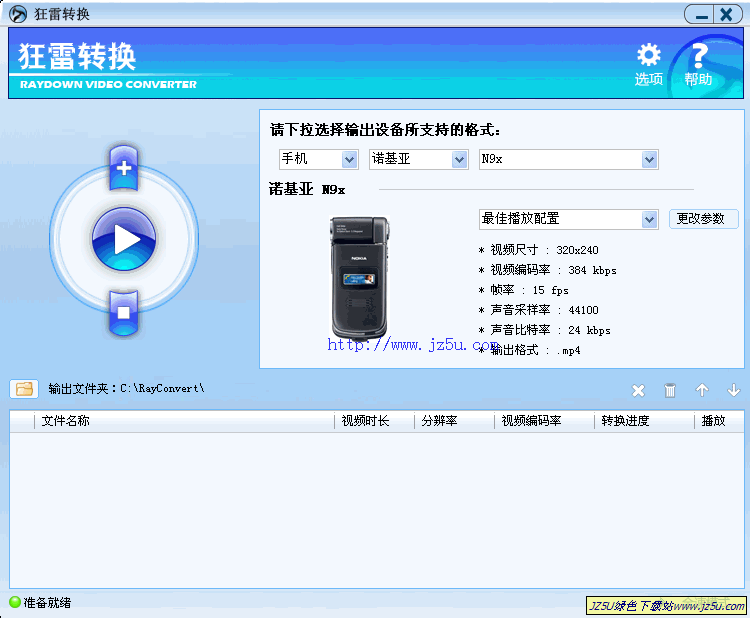Remove selected file with the X icon

click(x=638, y=391)
